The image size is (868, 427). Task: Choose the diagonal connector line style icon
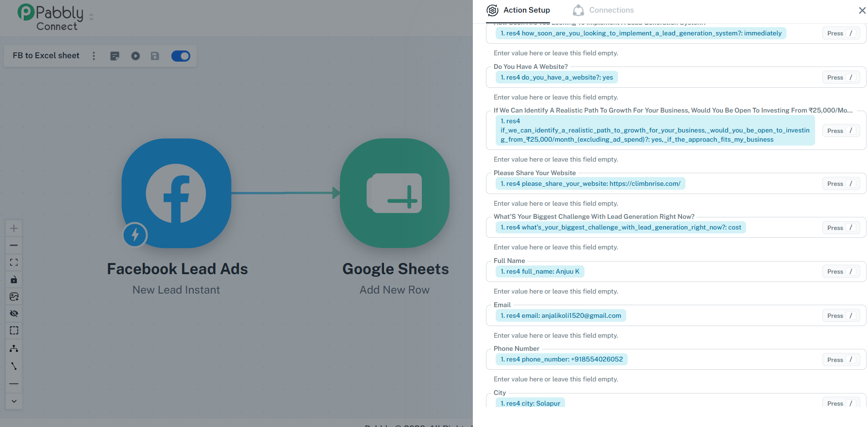point(14,366)
